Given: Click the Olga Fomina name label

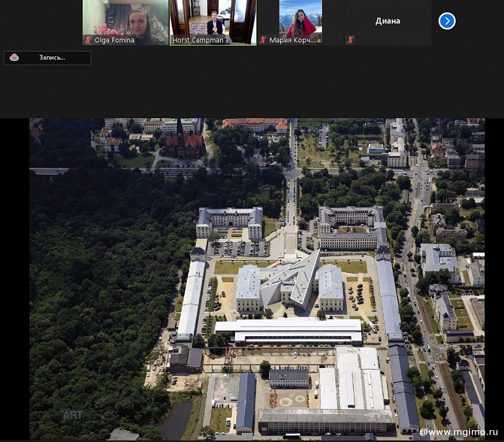Looking at the screenshot, I should [114, 40].
